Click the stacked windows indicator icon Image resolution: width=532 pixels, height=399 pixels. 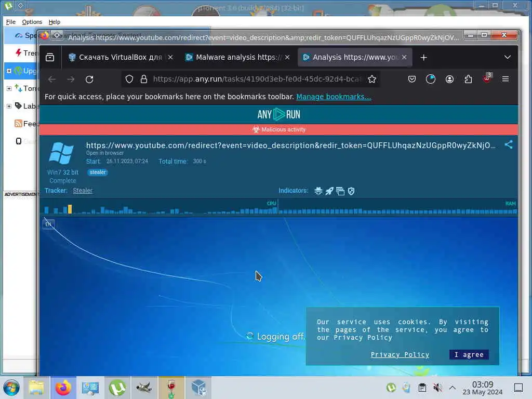(x=340, y=191)
